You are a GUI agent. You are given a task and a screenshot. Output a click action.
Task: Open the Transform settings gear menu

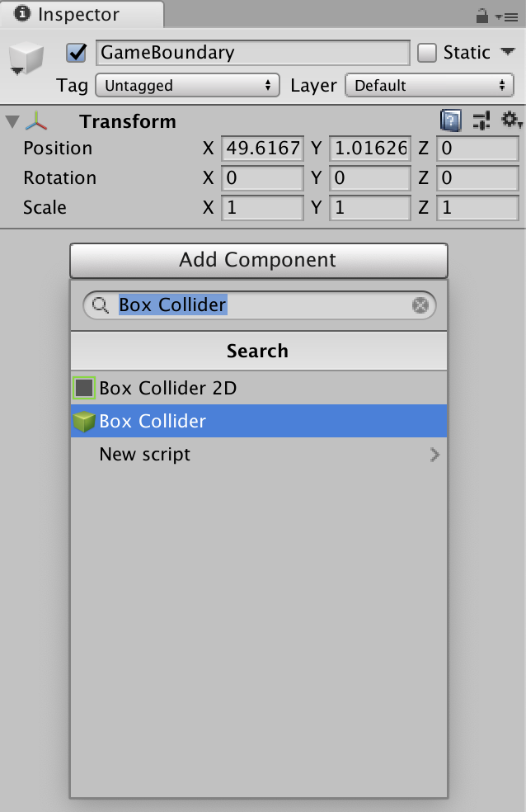(511, 121)
